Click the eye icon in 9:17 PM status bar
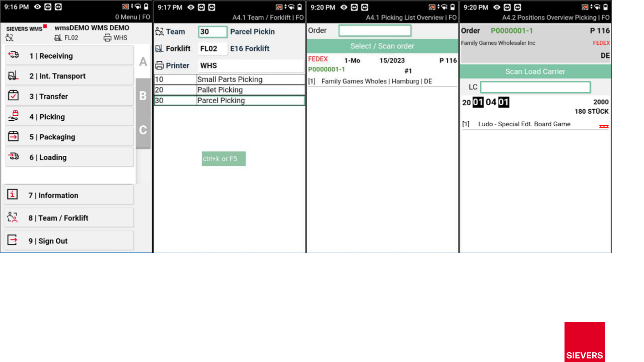The image size is (644, 362). coord(191,7)
